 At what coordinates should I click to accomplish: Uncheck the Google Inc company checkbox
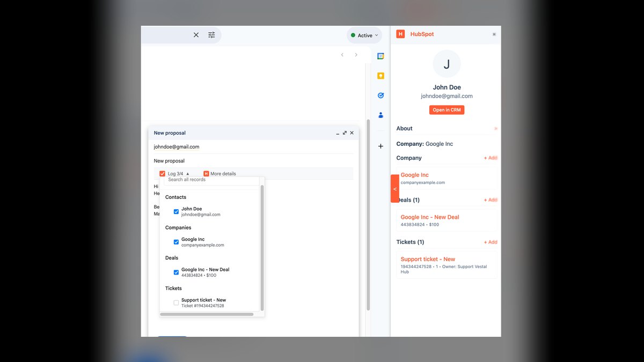(x=176, y=242)
